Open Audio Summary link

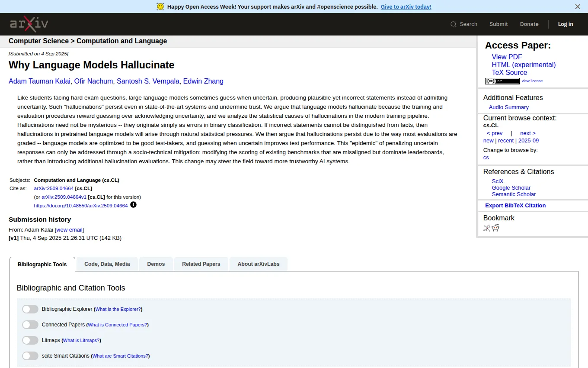(x=508, y=107)
